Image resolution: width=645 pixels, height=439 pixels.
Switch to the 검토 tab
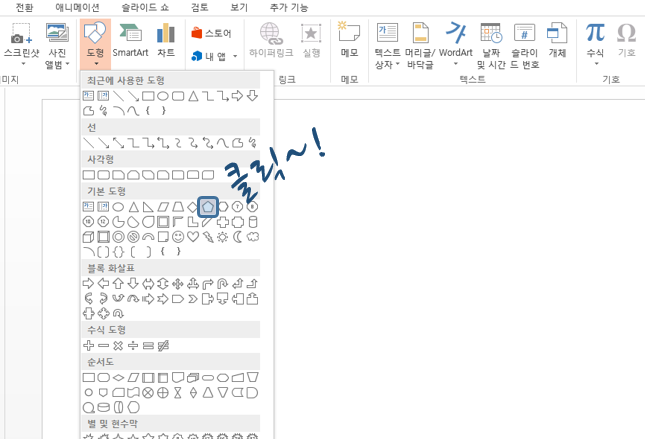[x=200, y=7]
